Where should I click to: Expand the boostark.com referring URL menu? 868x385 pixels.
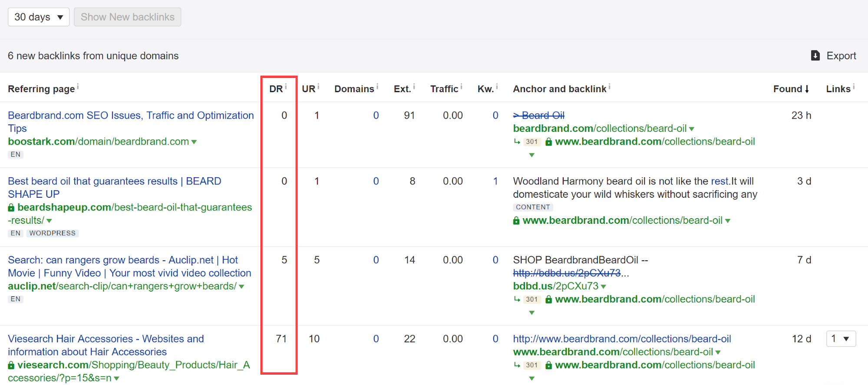[x=194, y=142]
